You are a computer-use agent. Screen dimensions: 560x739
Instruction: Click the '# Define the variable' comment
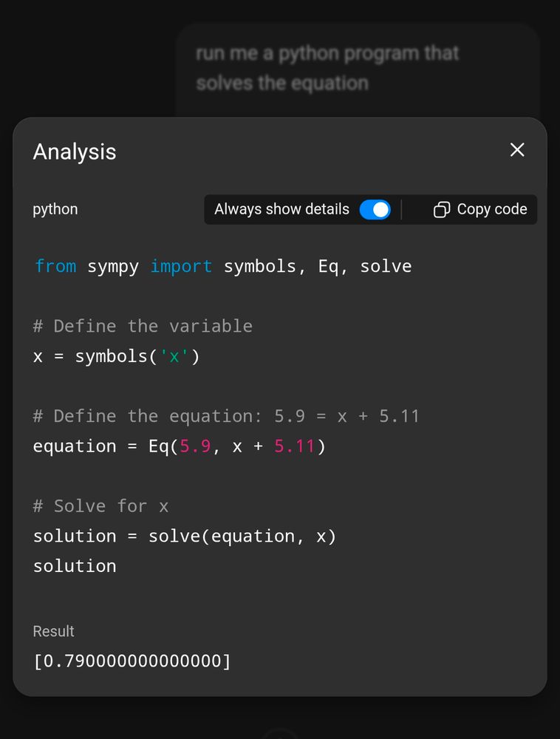[x=143, y=326]
